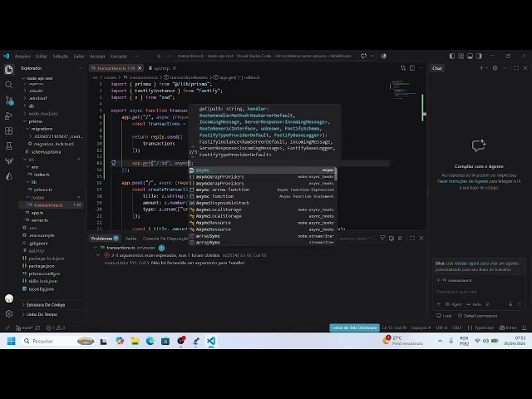Toggle secondary side bar layout button

coord(479,56)
